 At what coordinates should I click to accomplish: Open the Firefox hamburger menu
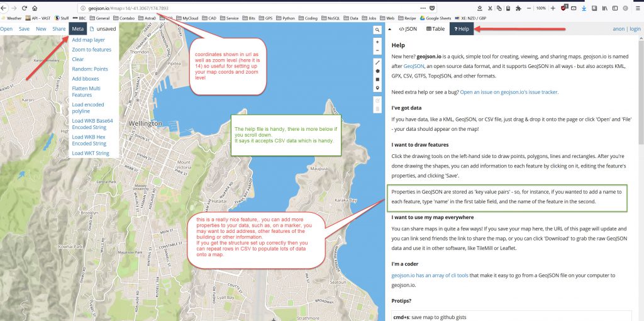636,8
